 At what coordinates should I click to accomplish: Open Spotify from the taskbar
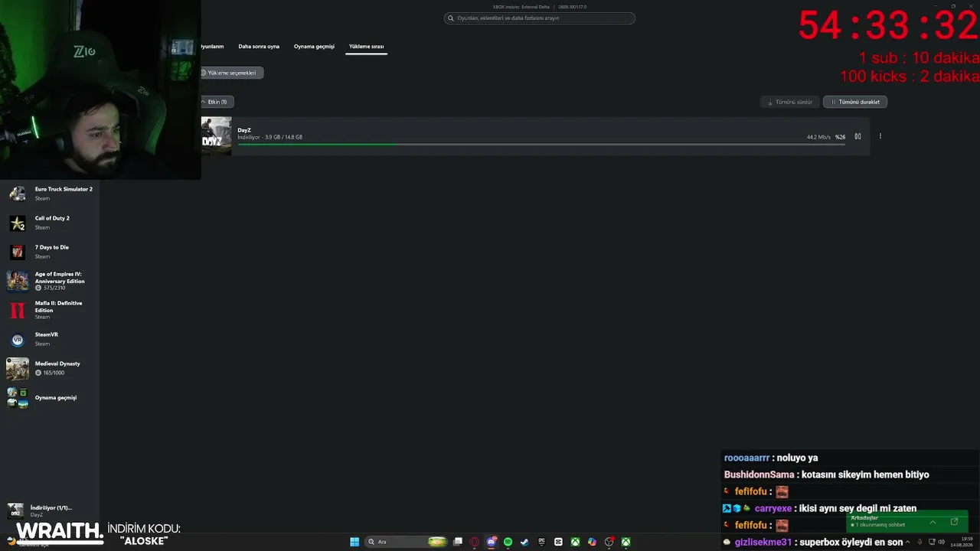coord(508,542)
